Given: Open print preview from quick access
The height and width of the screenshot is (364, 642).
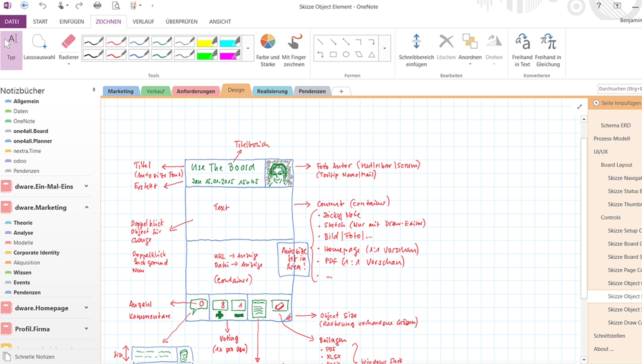Looking at the screenshot, I should 116,5.
